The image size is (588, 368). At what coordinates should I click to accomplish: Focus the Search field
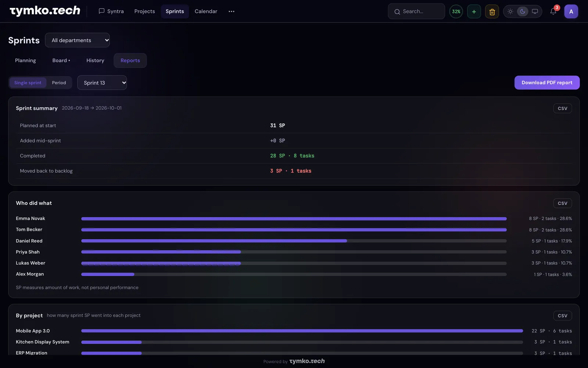[416, 11]
